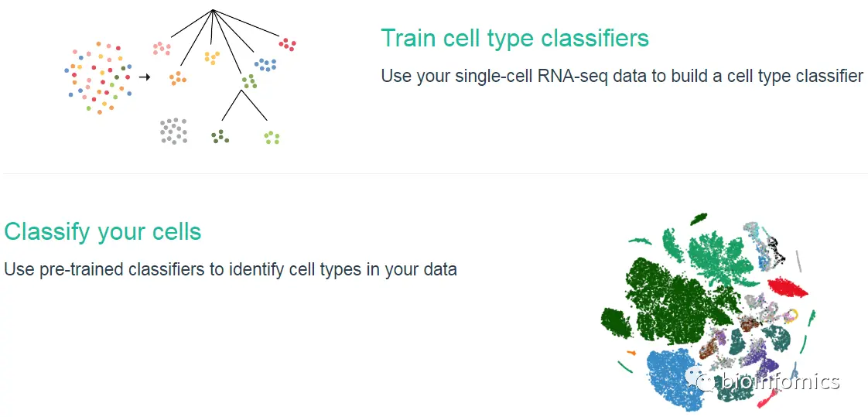Click the single-cell RNA-seq description text
The width and height of the screenshot is (868, 417).
point(622,76)
